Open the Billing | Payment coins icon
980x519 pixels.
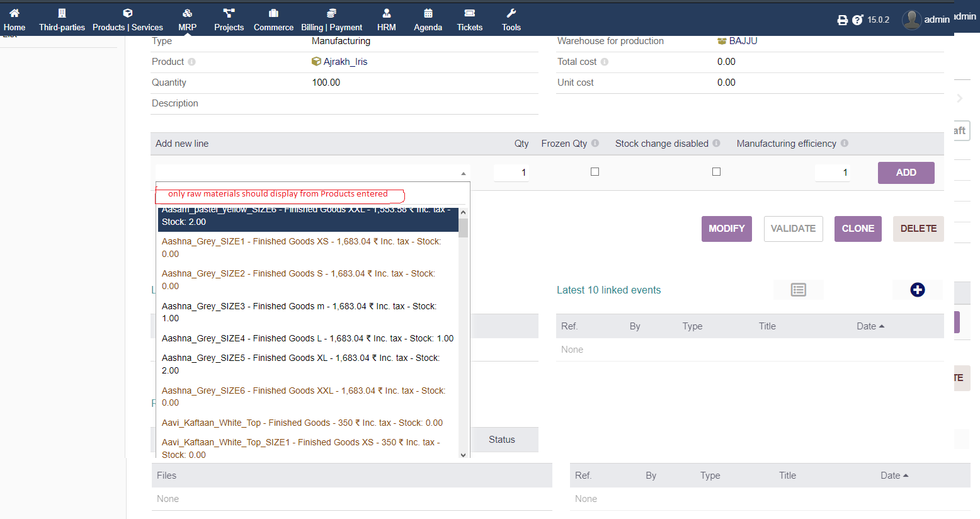click(x=331, y=13)
